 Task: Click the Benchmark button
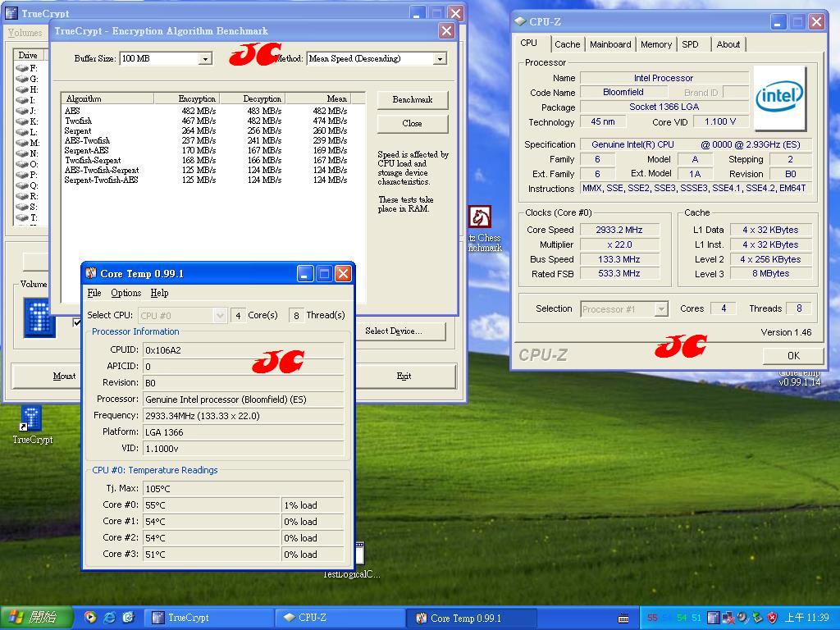(x=413, y=99)
